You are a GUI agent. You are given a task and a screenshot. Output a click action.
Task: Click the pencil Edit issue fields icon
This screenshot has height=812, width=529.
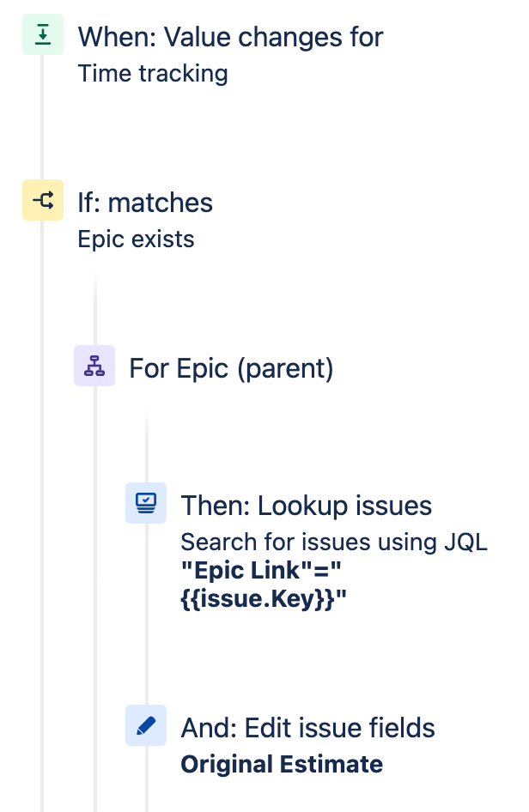[x=146, y=725]
